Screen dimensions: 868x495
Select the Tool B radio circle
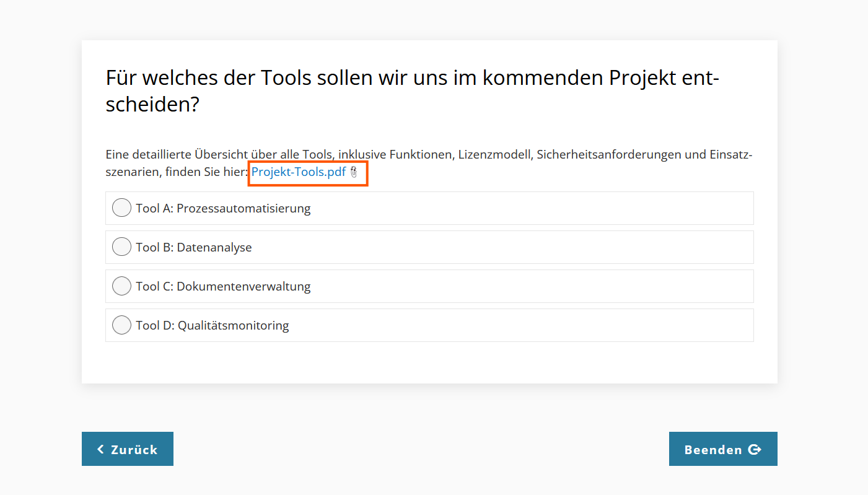click(x=121, y=247)
